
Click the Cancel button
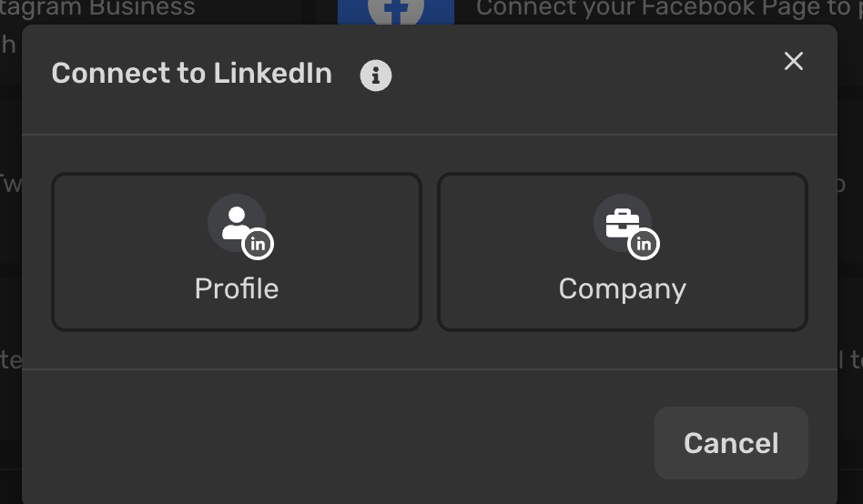(x=731, y=443)
